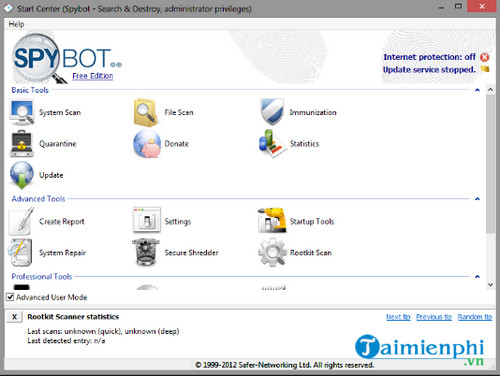Close the tip panel with X button
500x376 pixels.
click(14, 317)
